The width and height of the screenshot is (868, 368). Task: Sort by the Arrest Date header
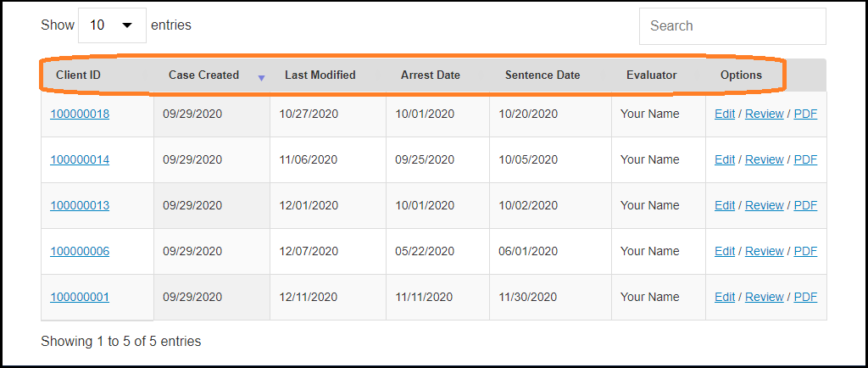(430, 75)
